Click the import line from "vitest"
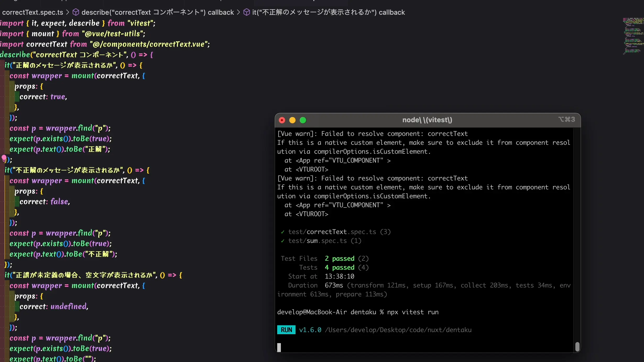Image resolution: width=644 pixels, height=362 pixels. click(x=78, y=23)
